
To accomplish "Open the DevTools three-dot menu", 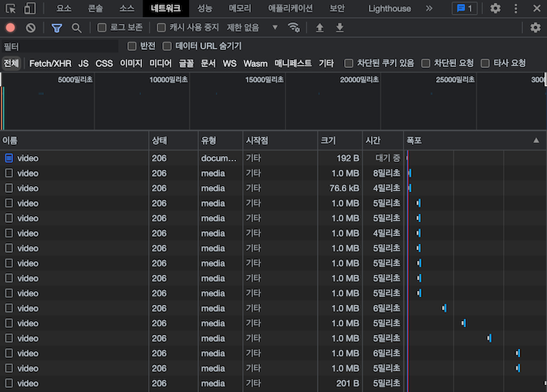I will [x=515, y=8].
